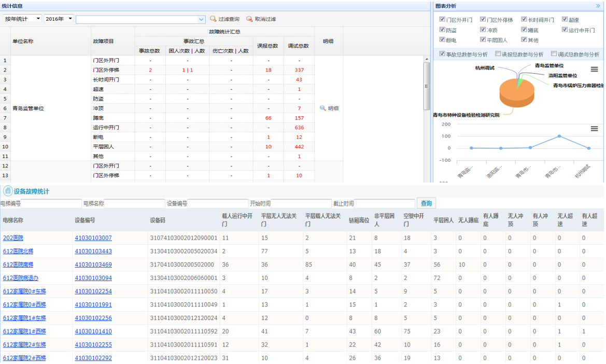Uncheck the 蹲底 checkbox
Image resolution: width=606 pixels, height=364 pixels.
pyautogui.click(x=524, y=30)
